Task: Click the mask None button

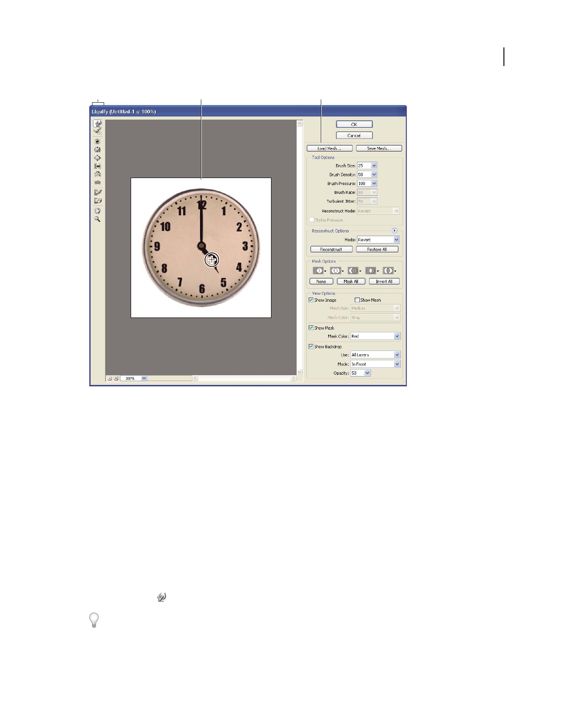Action: [x=321, y=281]
